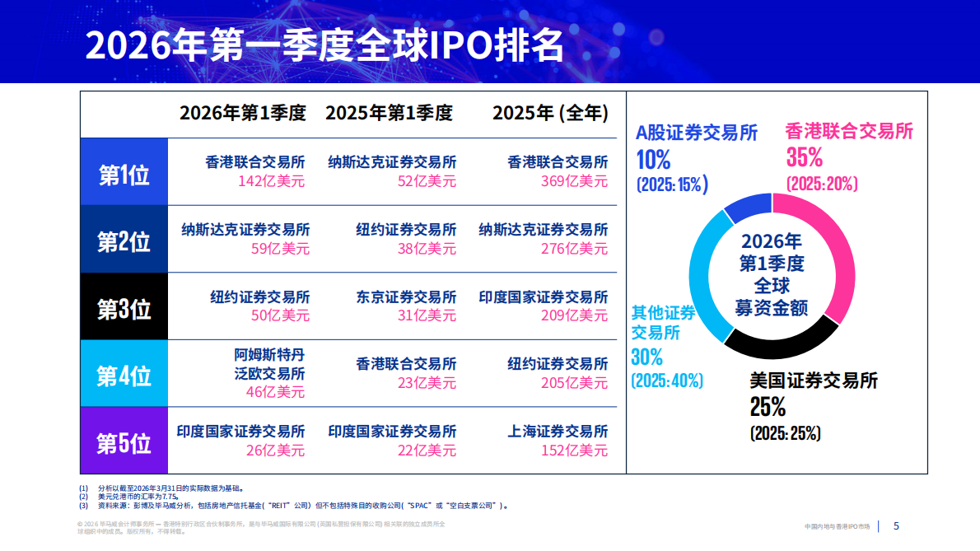980x551 pixels.
Task: Click the 第2位 rank cell
Action: click(124, 240)
